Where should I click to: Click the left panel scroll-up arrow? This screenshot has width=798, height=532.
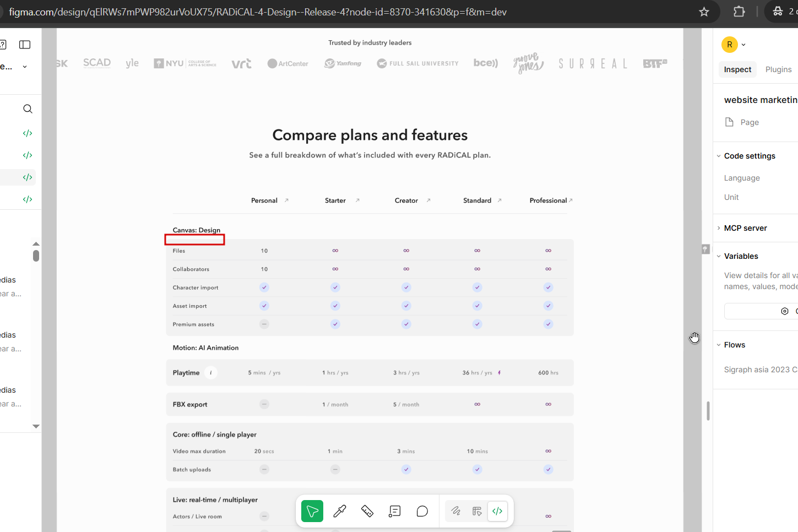point(36,243)
